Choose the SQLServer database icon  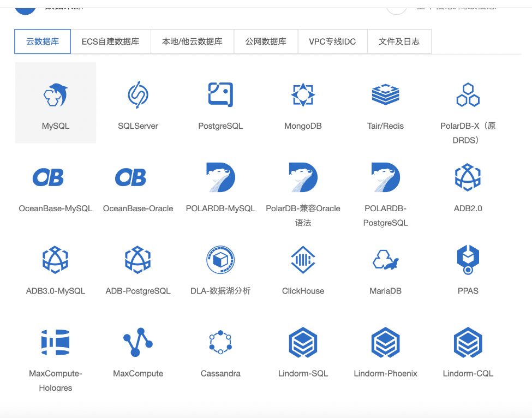(x=138, y=94)
